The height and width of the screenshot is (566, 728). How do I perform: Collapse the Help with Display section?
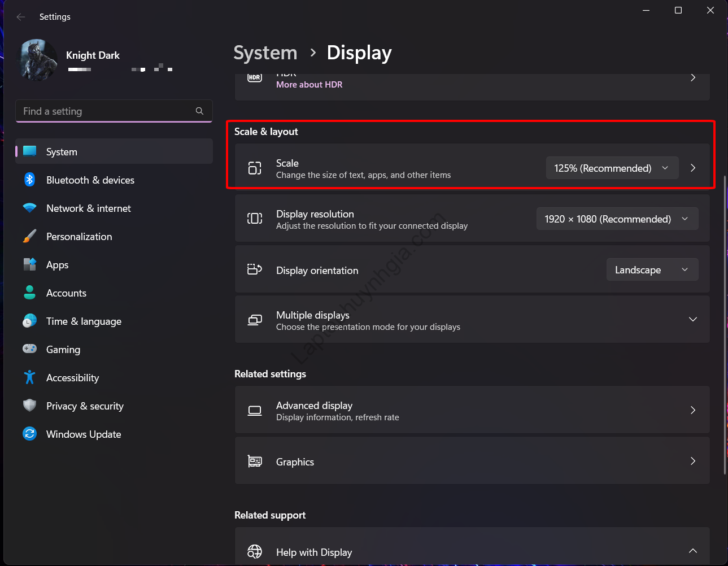693,551
